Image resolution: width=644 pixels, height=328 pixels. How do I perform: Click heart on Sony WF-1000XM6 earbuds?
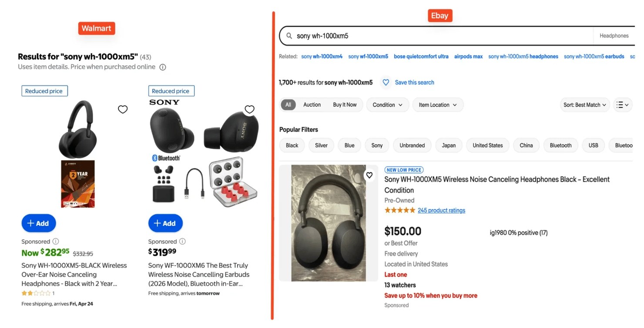click(249, 109)
